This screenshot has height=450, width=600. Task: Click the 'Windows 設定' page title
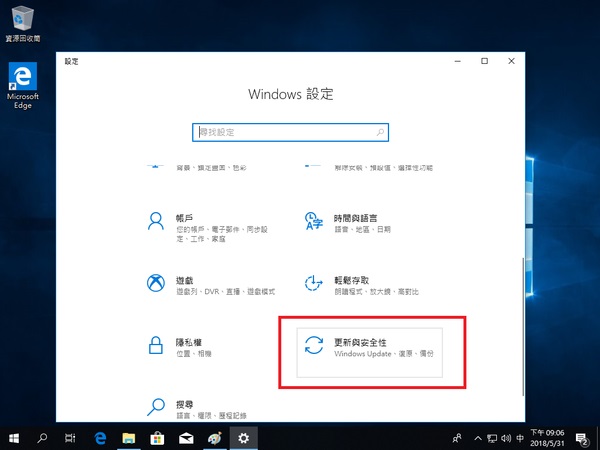click(x=290, y=94)
